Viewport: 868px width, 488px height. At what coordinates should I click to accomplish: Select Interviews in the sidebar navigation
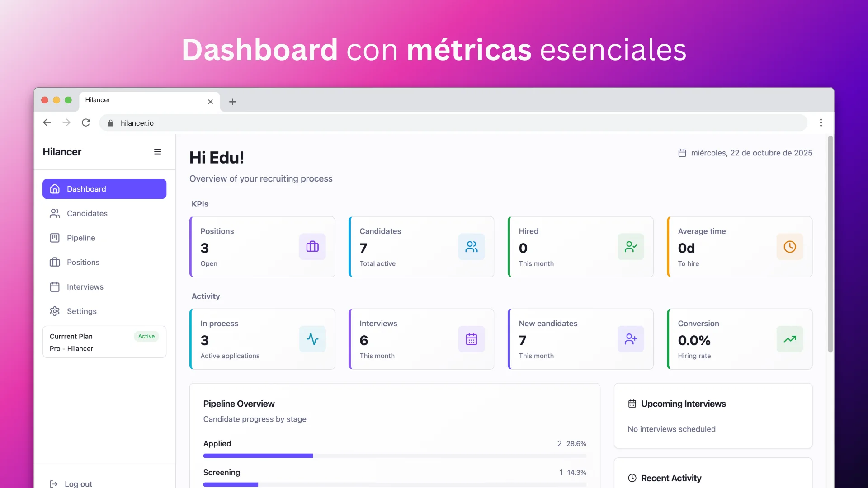(85, 286)
